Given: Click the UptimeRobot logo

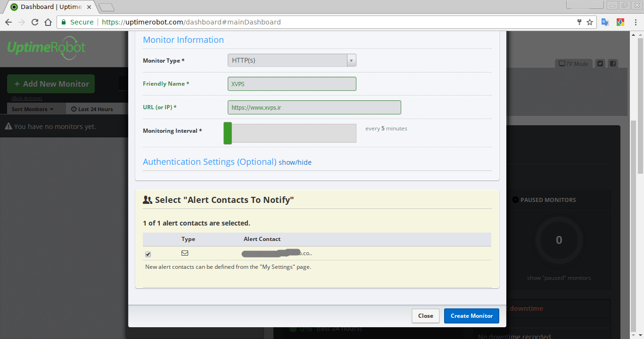Looking at the screenshot, I should [x=46, y=48].
